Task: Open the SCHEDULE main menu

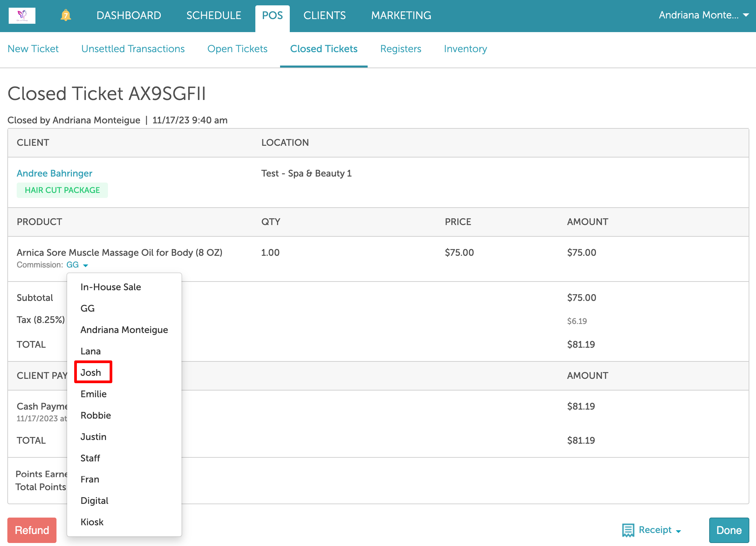Action: coord(214,15)
